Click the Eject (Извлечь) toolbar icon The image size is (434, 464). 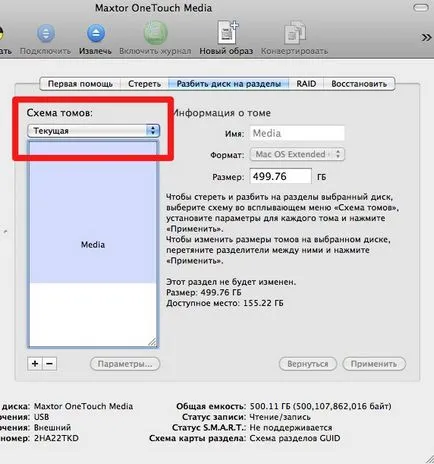click(x=96, y=33)
